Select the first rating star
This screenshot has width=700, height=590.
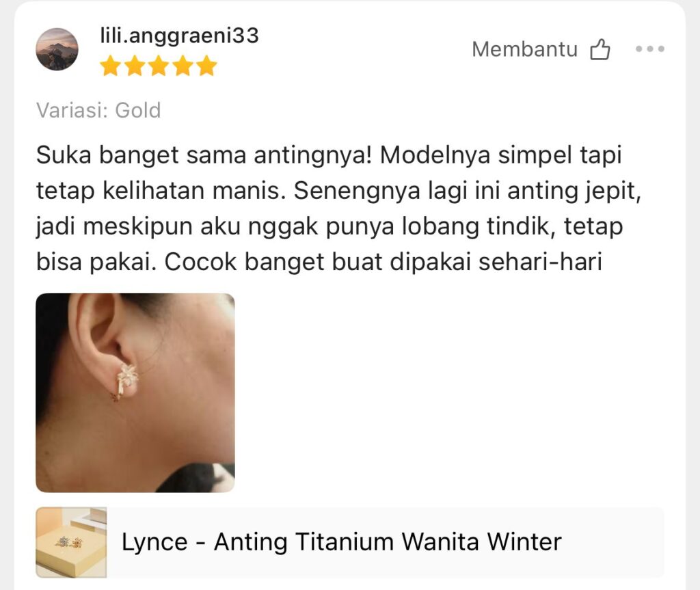pyautogui.click(x=110, y=66)
